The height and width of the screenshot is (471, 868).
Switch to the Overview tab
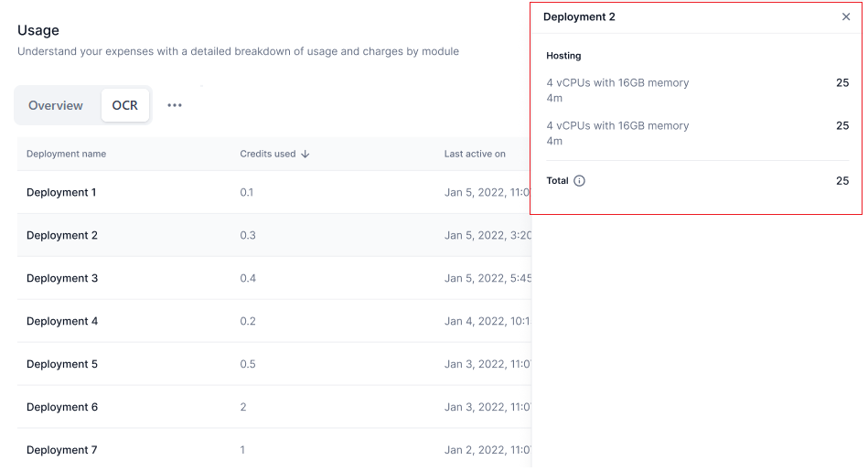tap(56, 105)
